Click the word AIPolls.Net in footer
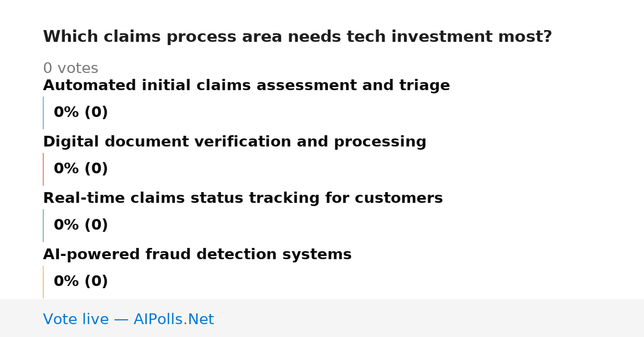 coord(173,320)
